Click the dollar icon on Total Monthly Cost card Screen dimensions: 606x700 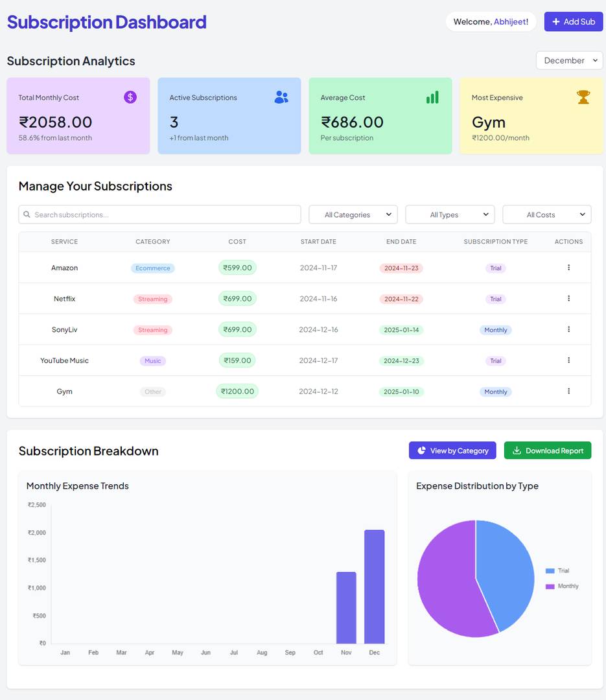(x=130, y=97)
